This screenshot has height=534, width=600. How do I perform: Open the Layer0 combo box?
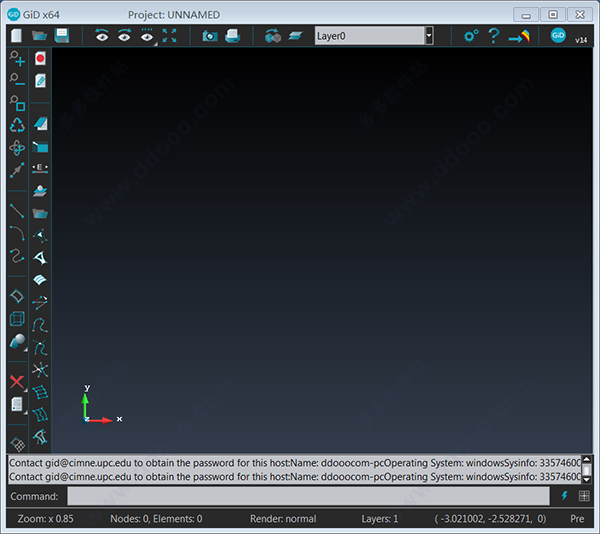[x=370, y=36]
